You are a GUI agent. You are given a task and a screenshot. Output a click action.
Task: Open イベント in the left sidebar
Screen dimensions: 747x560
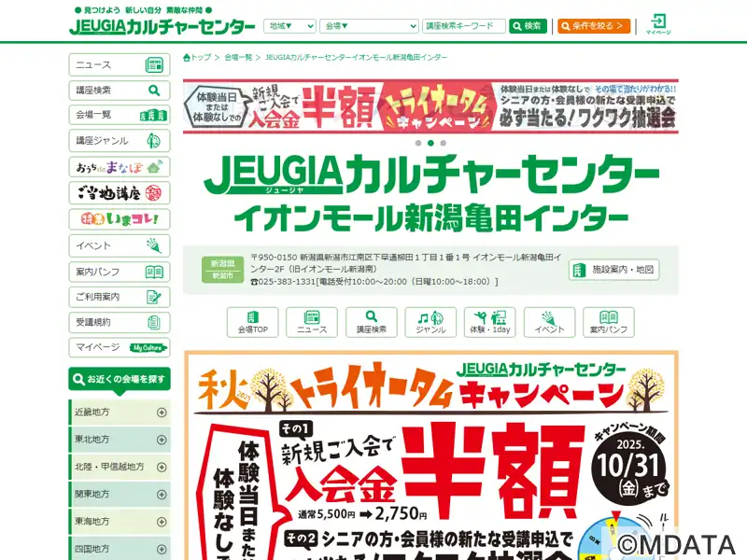120,245
